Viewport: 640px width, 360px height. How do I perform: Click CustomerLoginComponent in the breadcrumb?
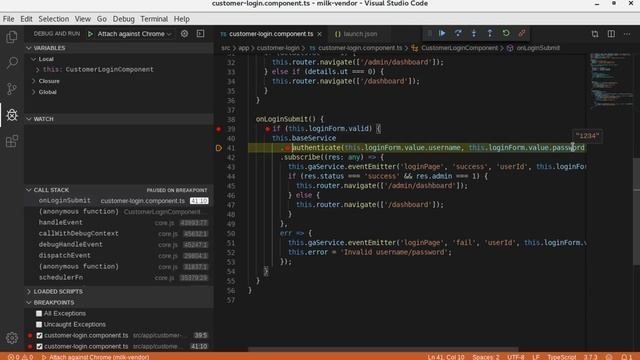pos(459,48)
